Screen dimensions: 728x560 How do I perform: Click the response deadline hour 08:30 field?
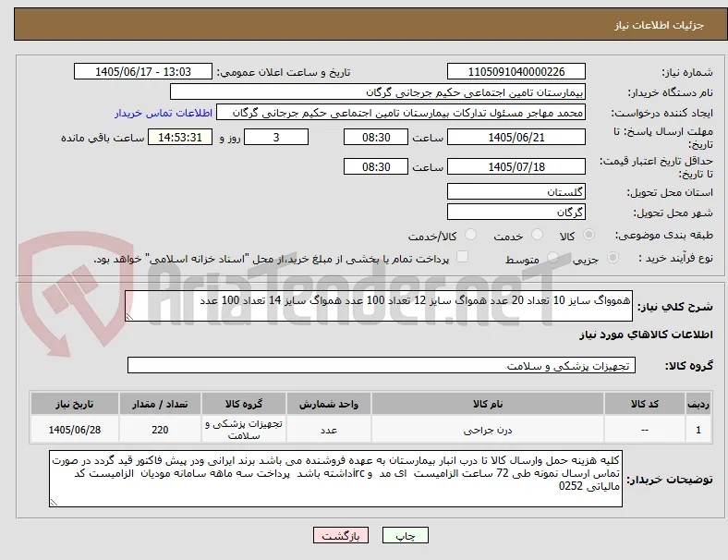(x=376, y=137)
